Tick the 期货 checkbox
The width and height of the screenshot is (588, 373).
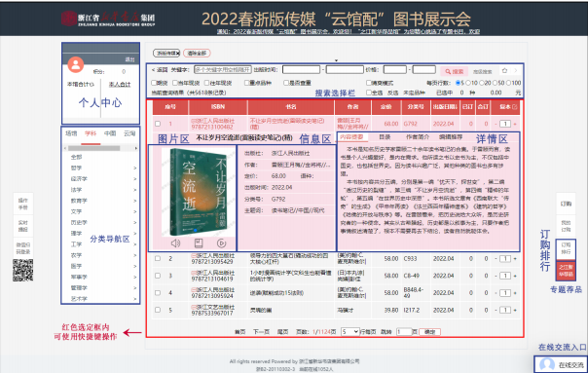pos(154,83)
